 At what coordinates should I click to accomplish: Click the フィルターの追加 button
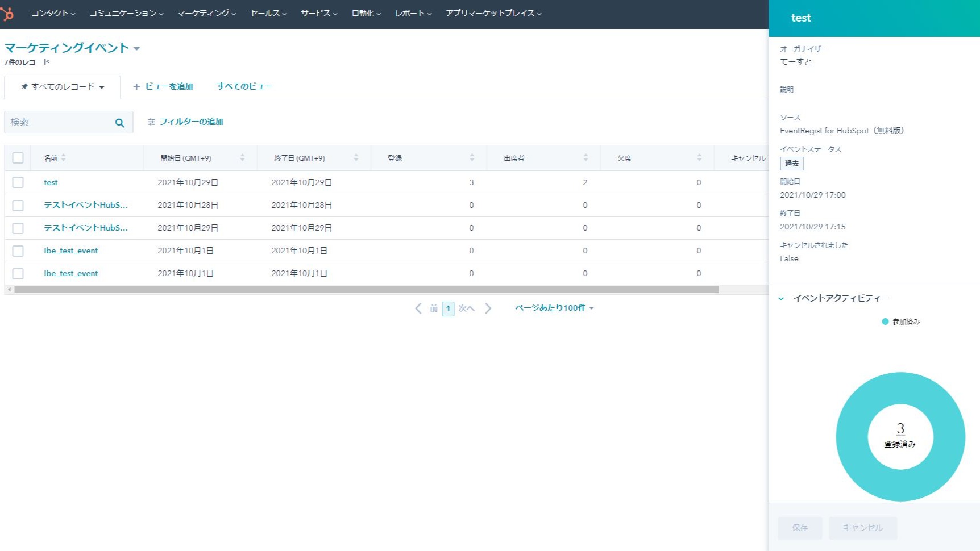185,122
